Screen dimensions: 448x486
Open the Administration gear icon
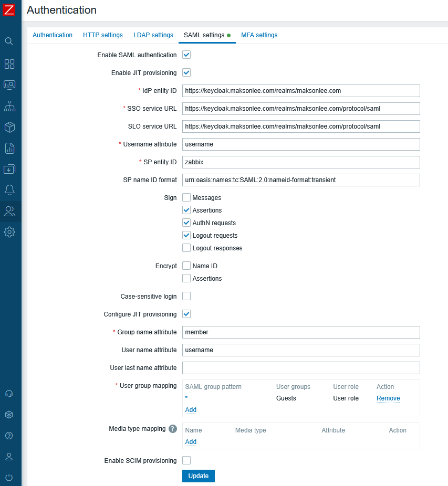point(9,232)
